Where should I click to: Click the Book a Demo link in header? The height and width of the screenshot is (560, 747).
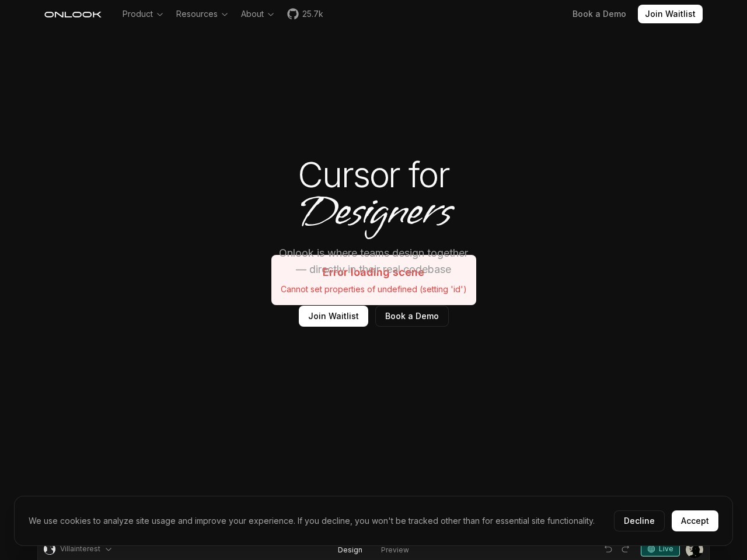point(599,14)
